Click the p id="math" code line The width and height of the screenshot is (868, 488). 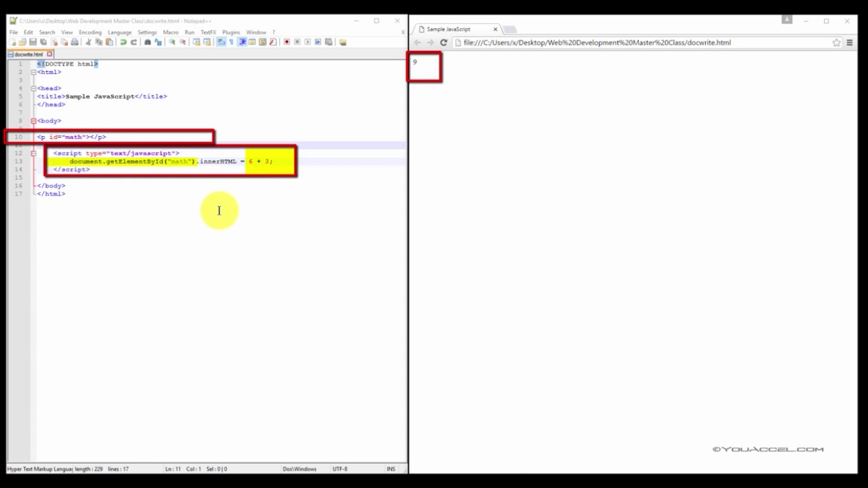(72, 137)
